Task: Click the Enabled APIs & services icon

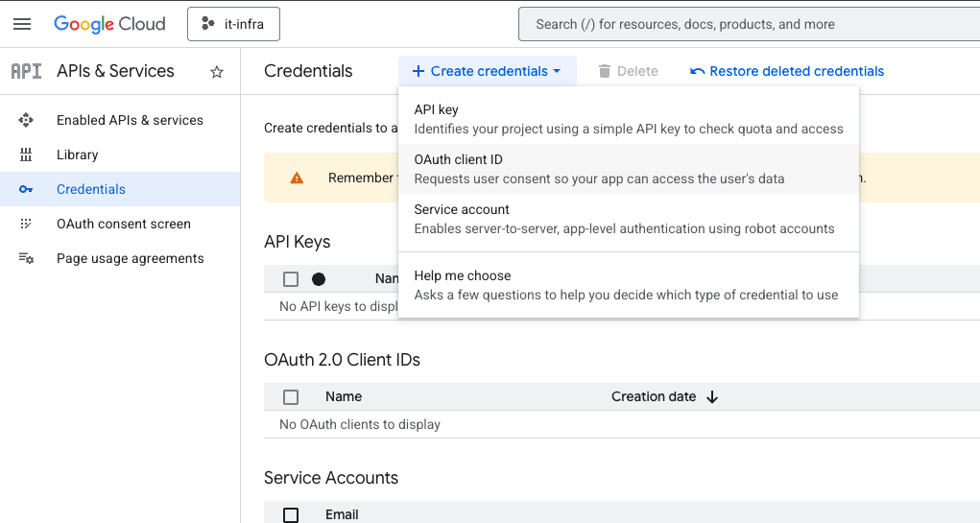Action: (26, 120)
